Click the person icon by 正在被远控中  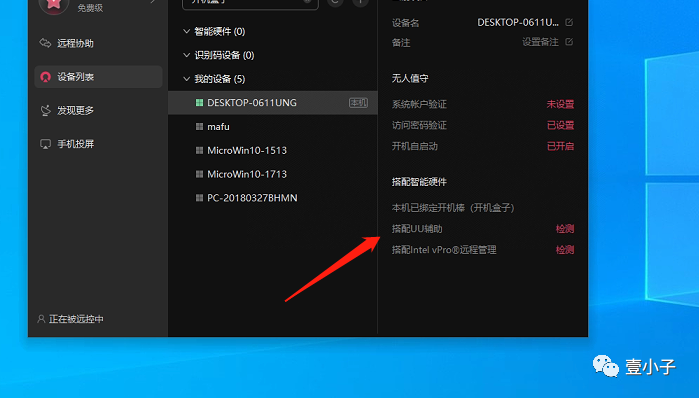[x=41, y=319]
